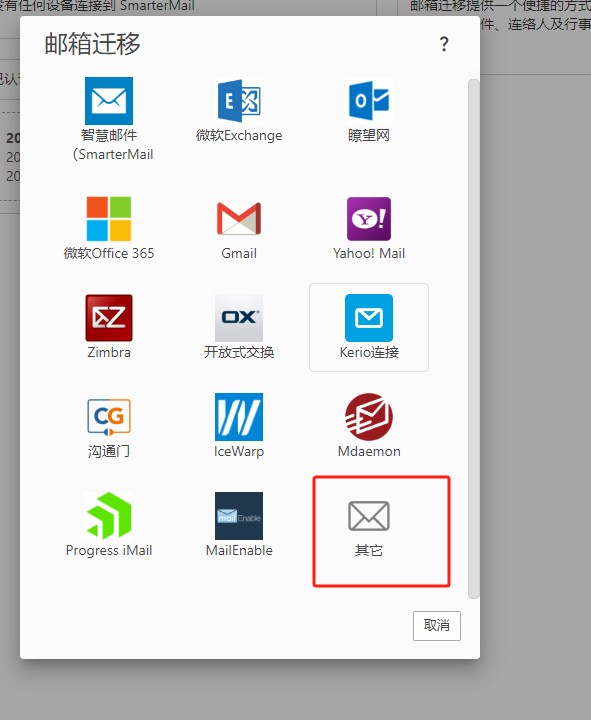Choose the Kerio Connect icon
The height and width of the screenshot is (720, 591).
369,318
